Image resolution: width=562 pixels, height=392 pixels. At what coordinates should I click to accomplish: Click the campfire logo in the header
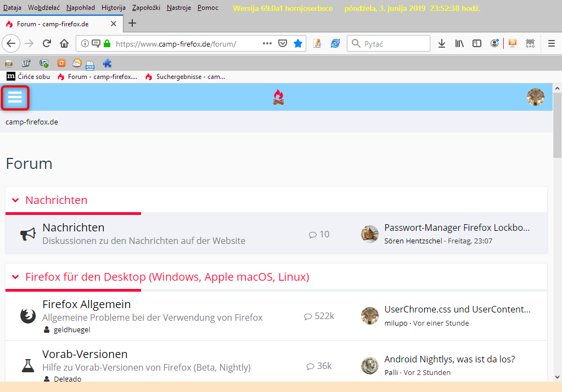[x=278, y=98]
